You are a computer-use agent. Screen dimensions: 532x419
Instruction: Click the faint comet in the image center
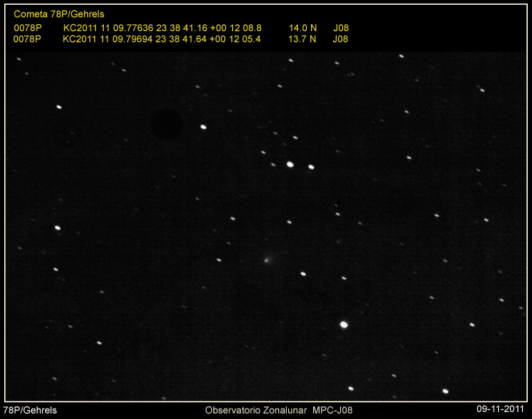tap(267, 260)
